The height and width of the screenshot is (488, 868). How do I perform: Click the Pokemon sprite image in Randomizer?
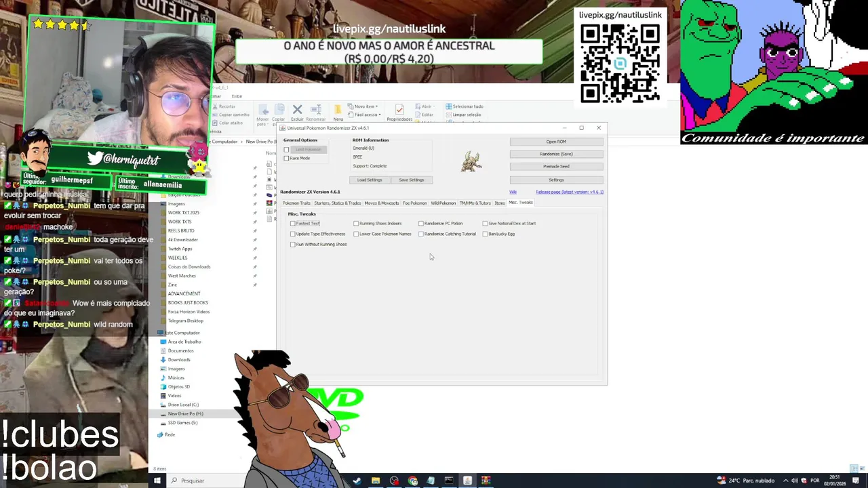tap(471, 161)
